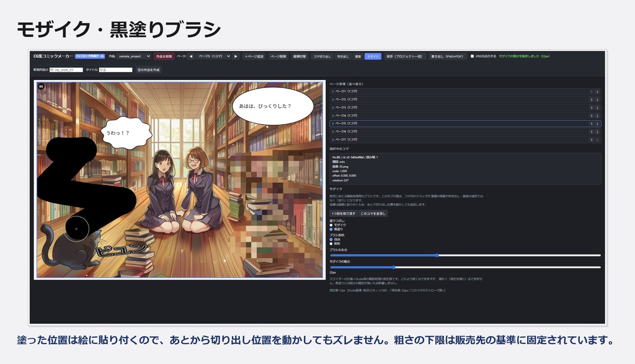Click the 05 panel number badge on canvas
This screenshot has width=635, height=364.
(41, 86)
